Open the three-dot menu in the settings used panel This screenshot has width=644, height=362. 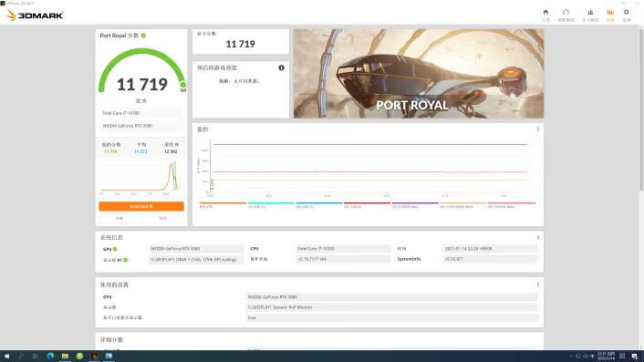point(538,284)
